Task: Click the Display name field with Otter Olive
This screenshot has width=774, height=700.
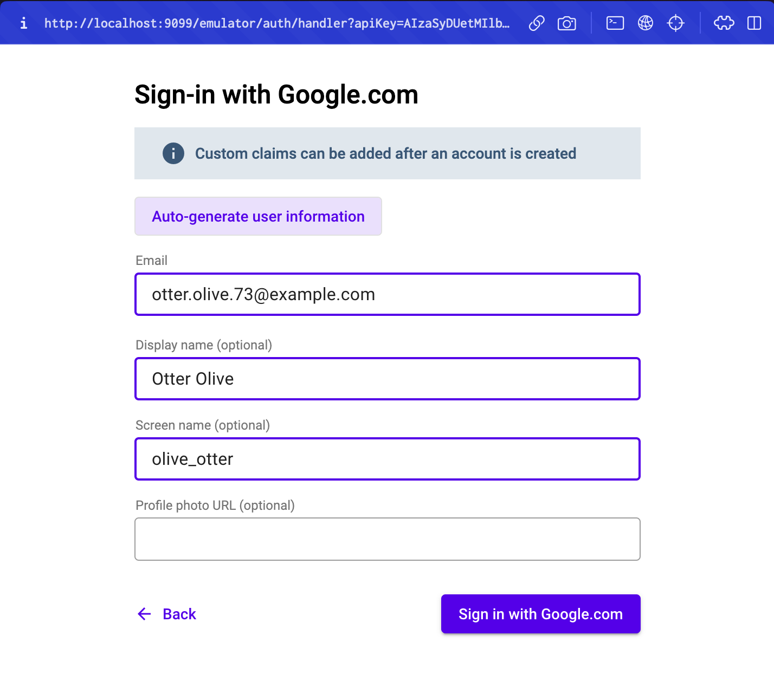Action: point(388,379)
